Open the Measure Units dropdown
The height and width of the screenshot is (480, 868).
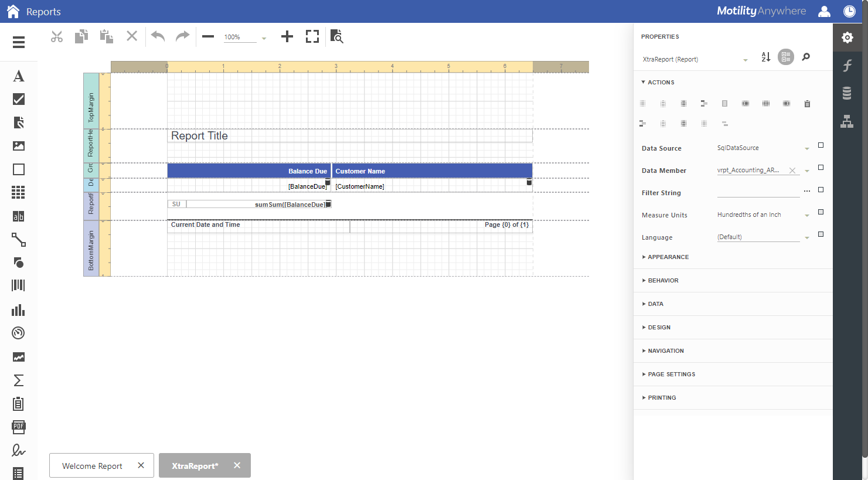(x=807, y=215)
